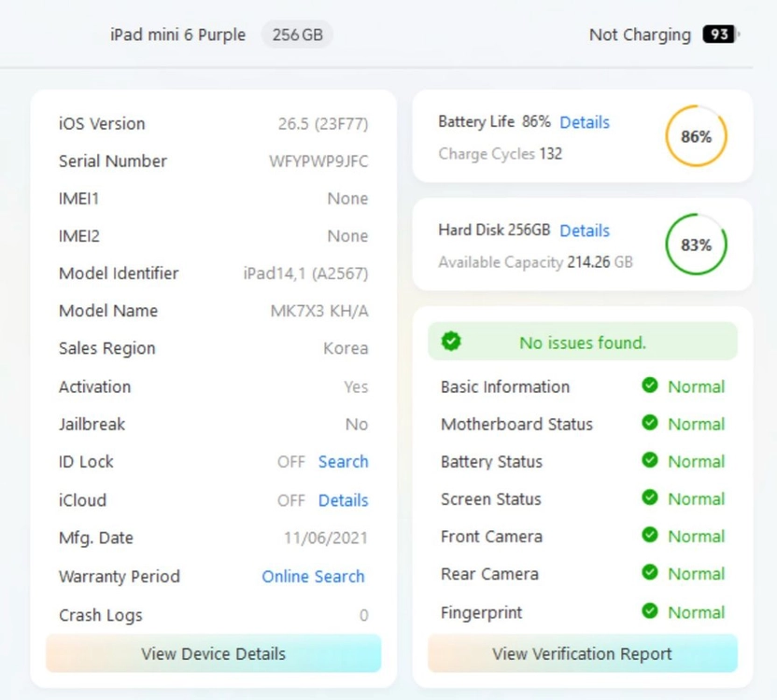
Task: Click the check icon next to Motherboard Status
Action: coord(649,423)
